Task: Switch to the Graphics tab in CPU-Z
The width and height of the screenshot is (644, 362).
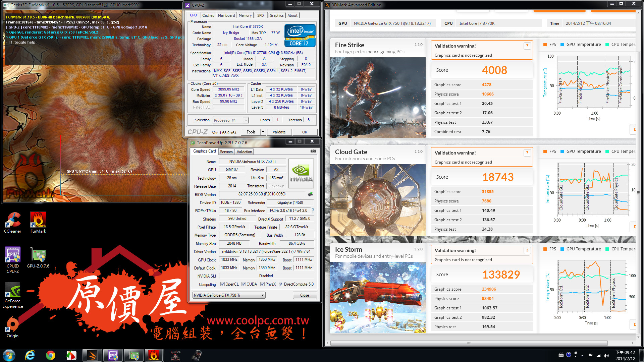Action: click(x=276, y=15)
